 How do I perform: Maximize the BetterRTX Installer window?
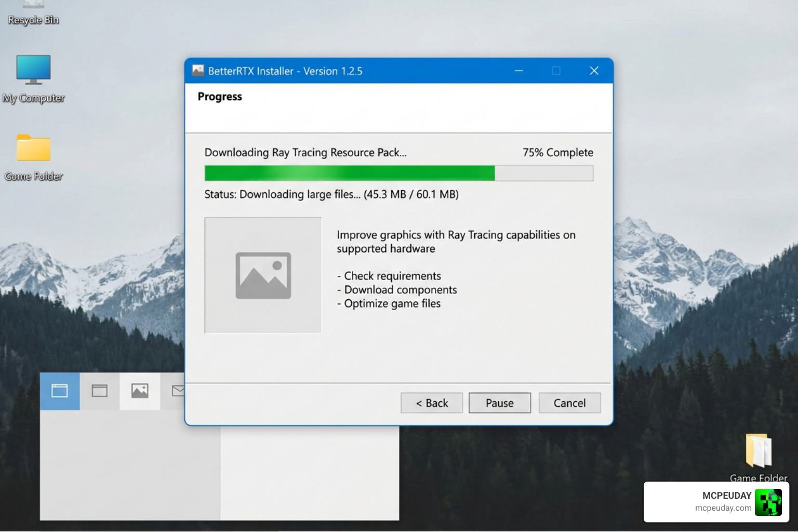(556, 71)
